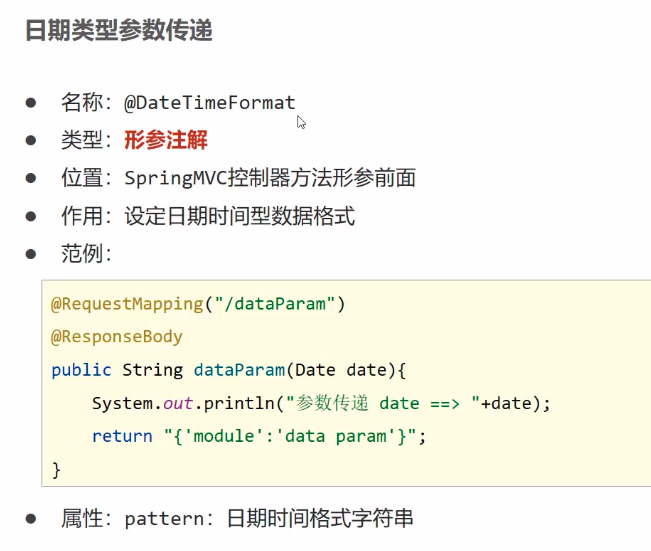Click the public keyword in code
This screenshot has width=651, height=551.
pos(82,370)
